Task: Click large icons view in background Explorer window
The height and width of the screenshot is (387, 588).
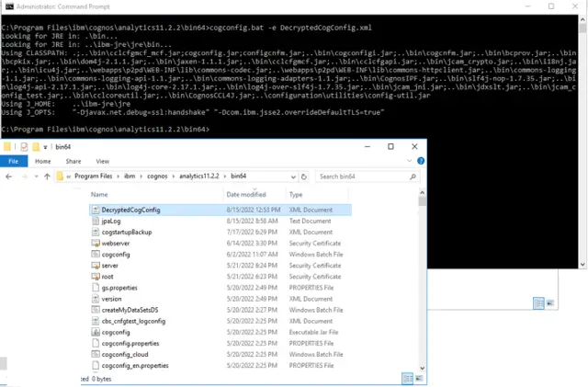Action: [550, 303]
